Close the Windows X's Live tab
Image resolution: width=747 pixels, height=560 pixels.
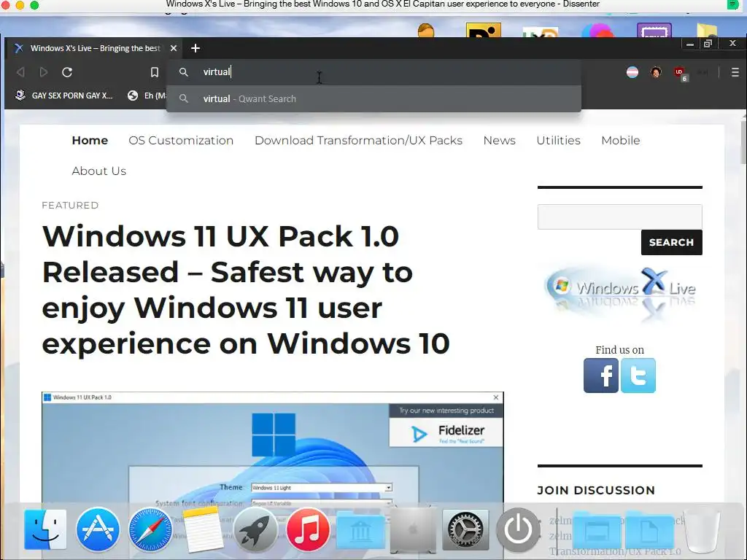click(x=174, y=48)
